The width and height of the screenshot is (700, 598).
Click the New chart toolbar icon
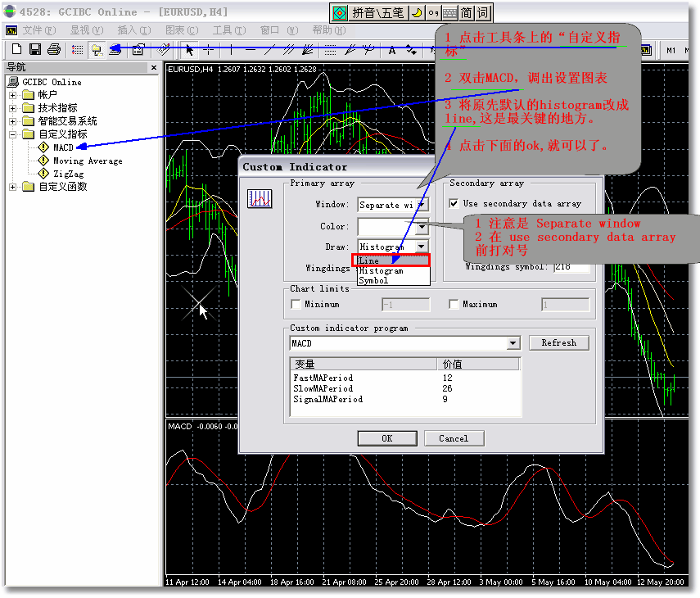[16, 50]
